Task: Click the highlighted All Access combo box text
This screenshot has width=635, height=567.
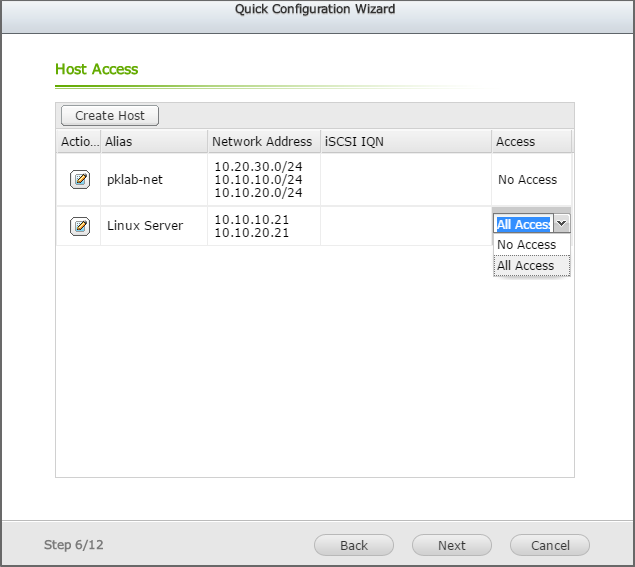Action: (523, 225)
